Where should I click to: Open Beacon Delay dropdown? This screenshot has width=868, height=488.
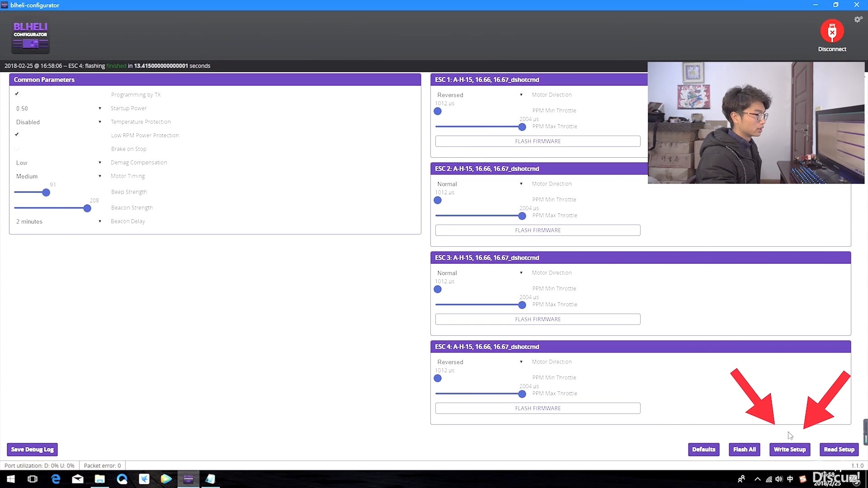click(x=59, y=221)
